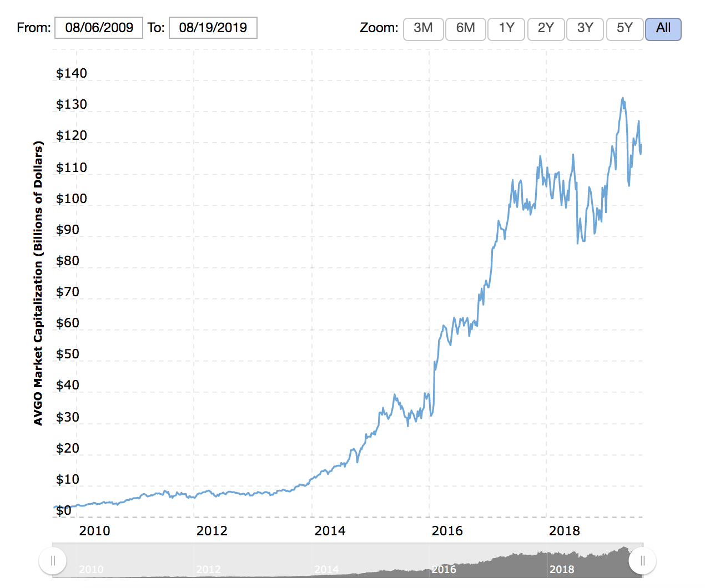The height and width of the screenshot is (588, 705).
Task: Click the $140 y-axis label
Action: (x=72, y=73)
